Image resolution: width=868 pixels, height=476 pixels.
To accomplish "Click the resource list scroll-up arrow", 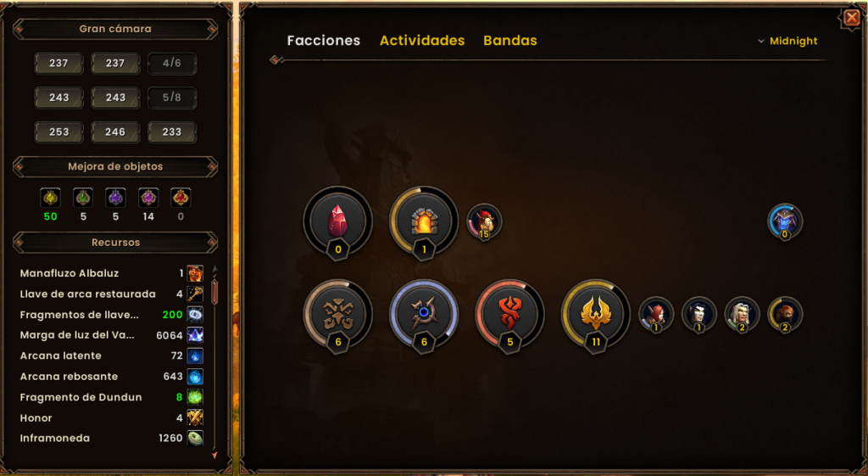I will 214,269.
